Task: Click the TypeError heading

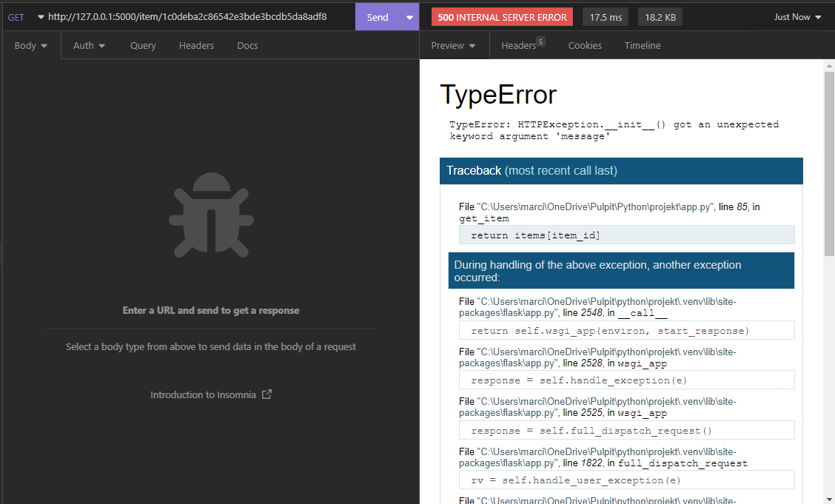Action: [498, 95]
